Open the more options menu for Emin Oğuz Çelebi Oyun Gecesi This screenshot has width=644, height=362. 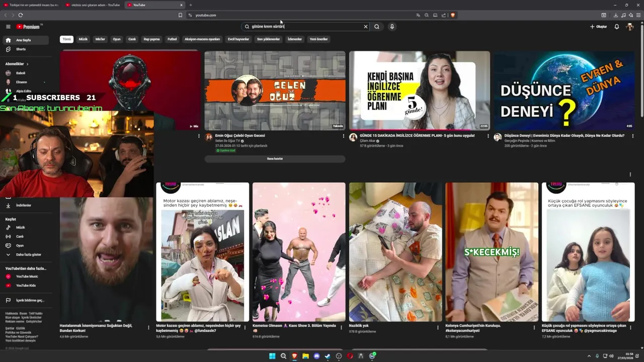[344, 136]
